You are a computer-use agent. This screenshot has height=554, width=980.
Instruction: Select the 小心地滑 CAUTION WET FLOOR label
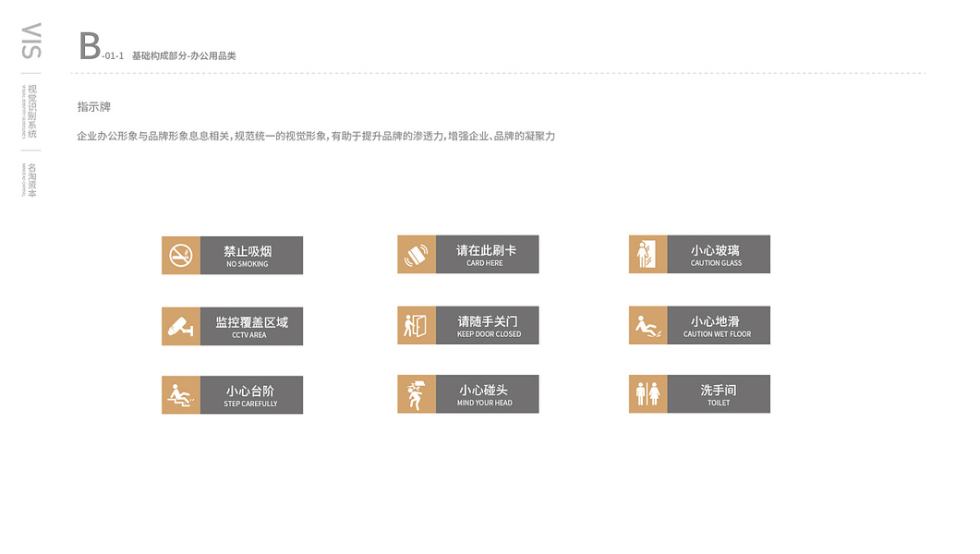(x=718, y=325)
